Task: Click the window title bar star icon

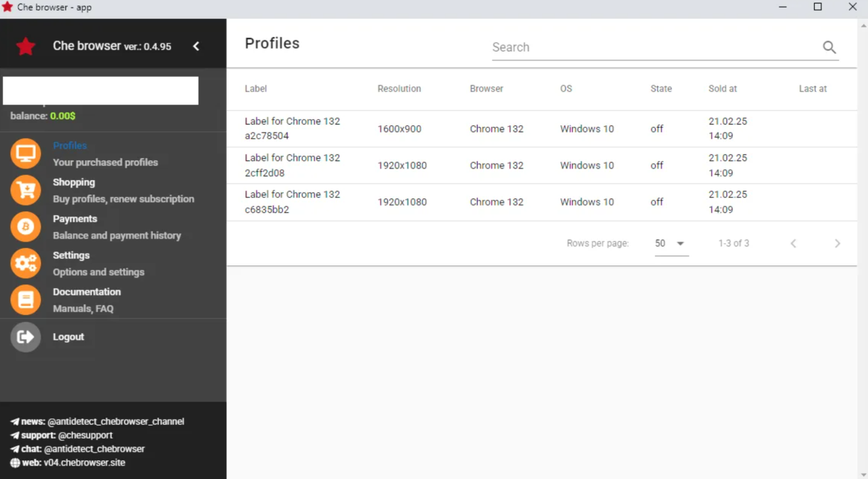Action: tap(7, 7)
